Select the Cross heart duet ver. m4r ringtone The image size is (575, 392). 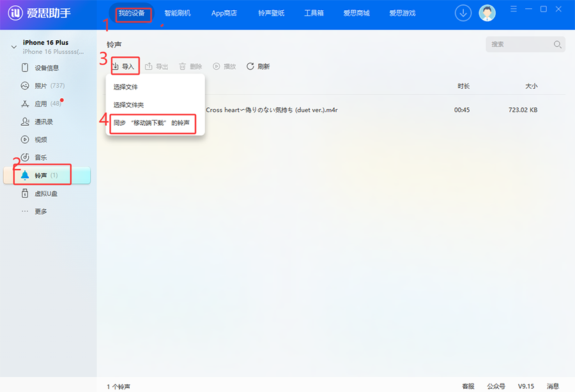click(x=272, y=110)
